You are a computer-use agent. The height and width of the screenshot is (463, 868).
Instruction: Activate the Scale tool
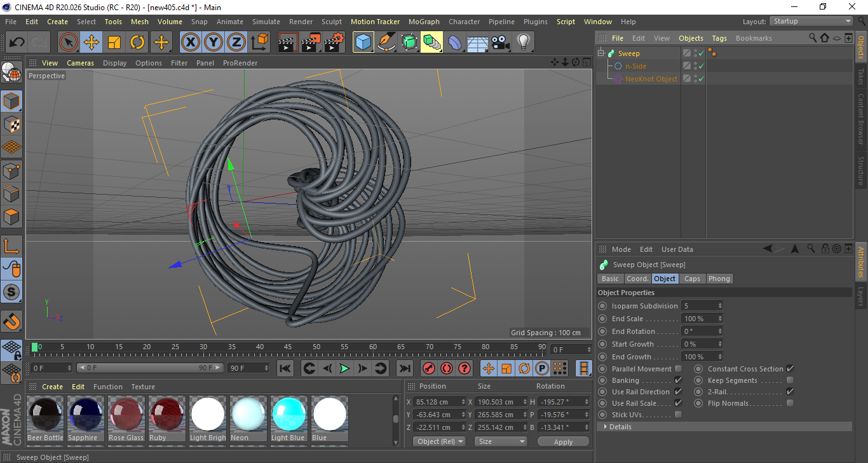(x=114, y=43)
